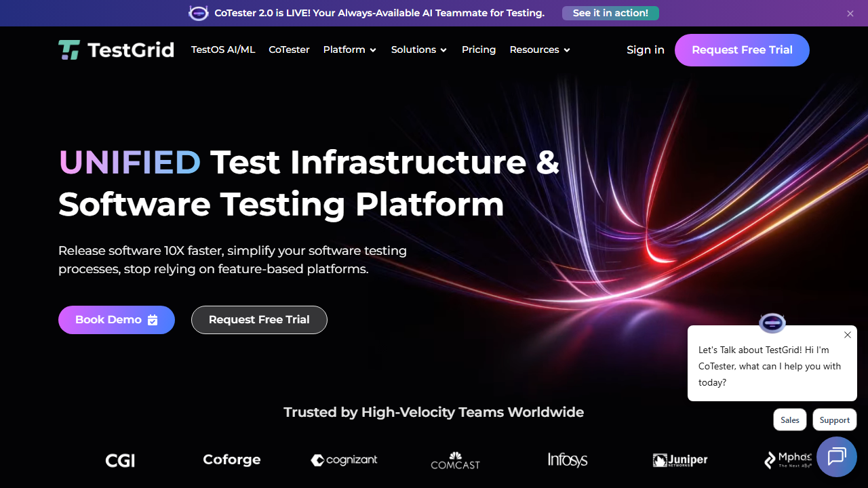Image resolution: width=868 pixels, height=488 pixels.
Task: Click the Book Demo button
Action: tap(117, 320)
